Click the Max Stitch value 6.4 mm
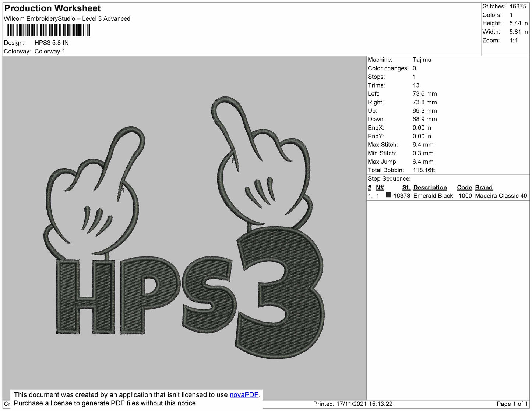 tap(423, 145)
